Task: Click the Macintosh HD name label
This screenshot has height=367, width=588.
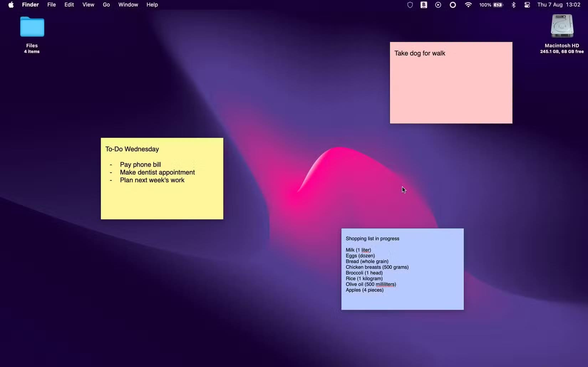Action: 562,46
